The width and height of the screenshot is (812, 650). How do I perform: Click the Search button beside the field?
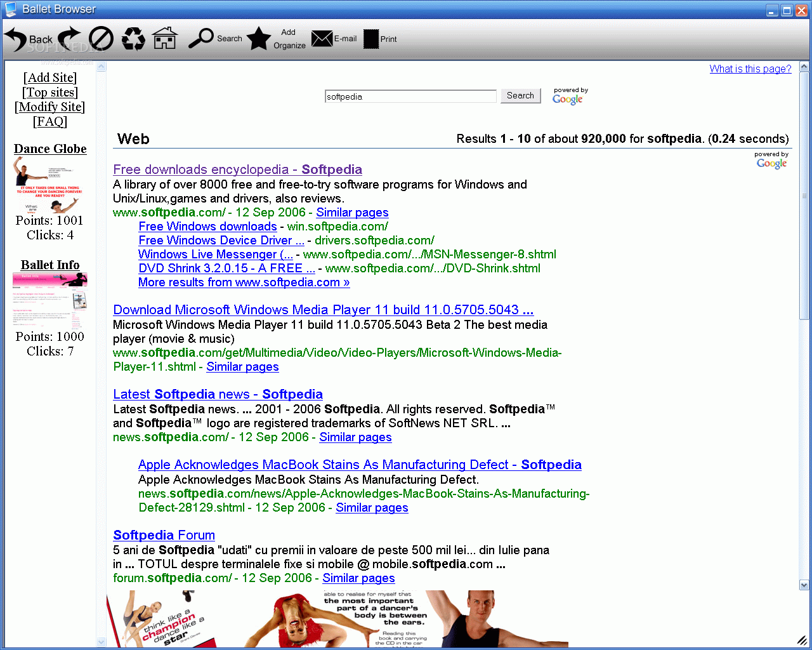pos(521,96)
